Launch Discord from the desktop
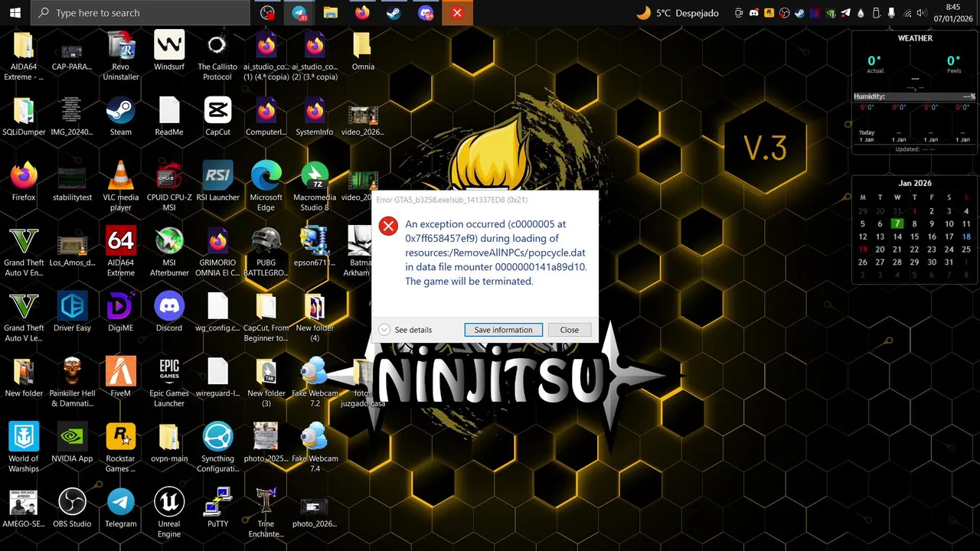 (x=169, y=312)
